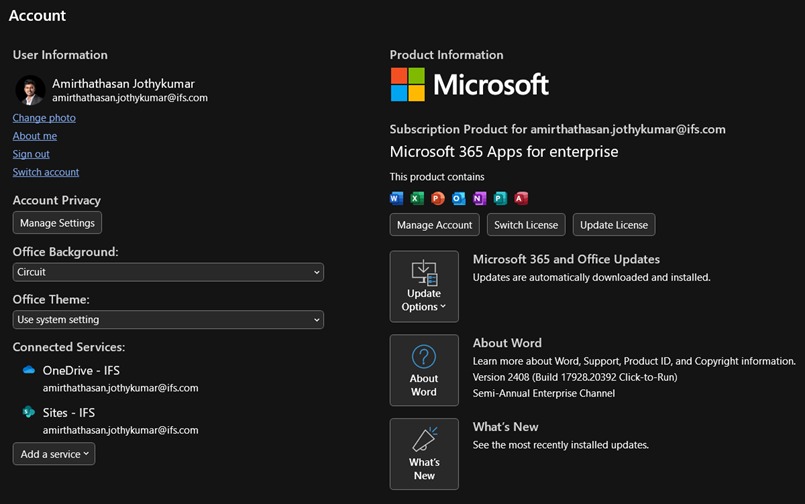The height and width of the screenshot is (504, 805).
Task: Click the Product Information heading
Action: point(447,55)
